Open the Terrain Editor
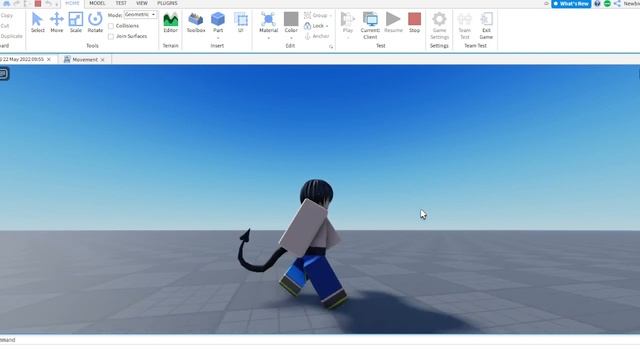Viewport: 640px width, 360px height. [x=171, y=22]
